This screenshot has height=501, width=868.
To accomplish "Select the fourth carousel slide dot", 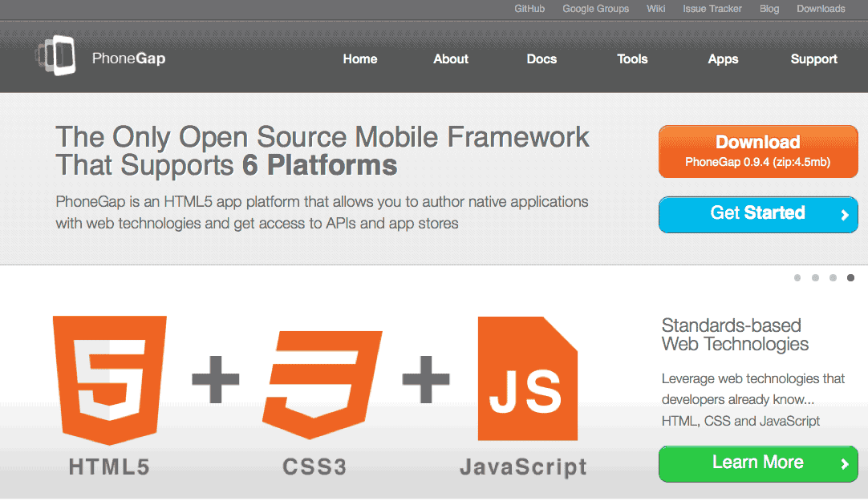I will tap(850, 278).
